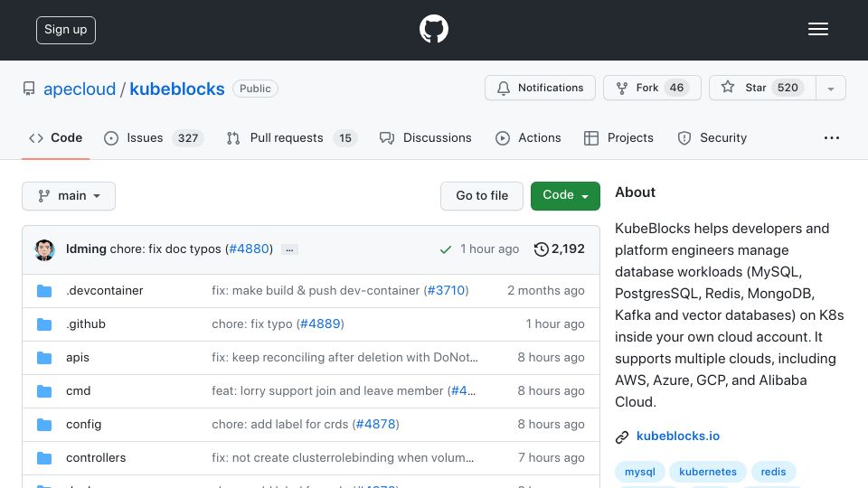Screen dimensions: 868x488
Task: Click the '1 hour ago' commit timestamp in header
Action: [x=489, y=249]
